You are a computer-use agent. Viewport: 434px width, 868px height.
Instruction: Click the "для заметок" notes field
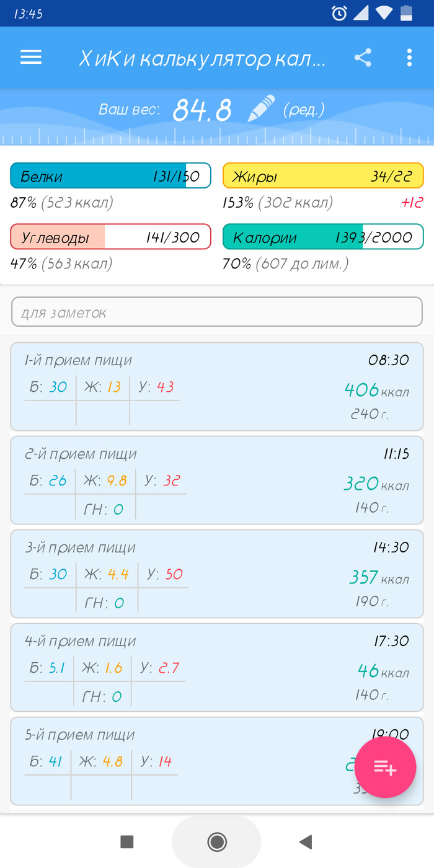pos(217,312)
